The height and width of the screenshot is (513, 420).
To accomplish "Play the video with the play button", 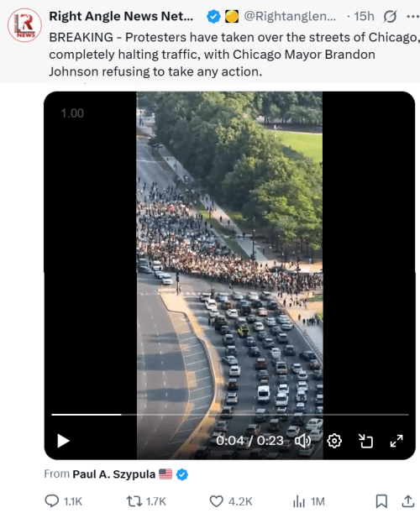I will pos(63,441).
